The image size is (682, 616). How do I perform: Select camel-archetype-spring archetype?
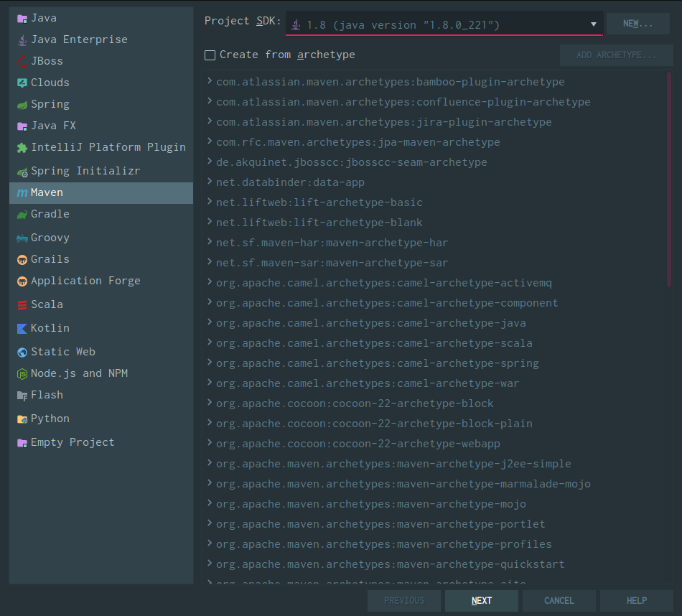[378, 363]
